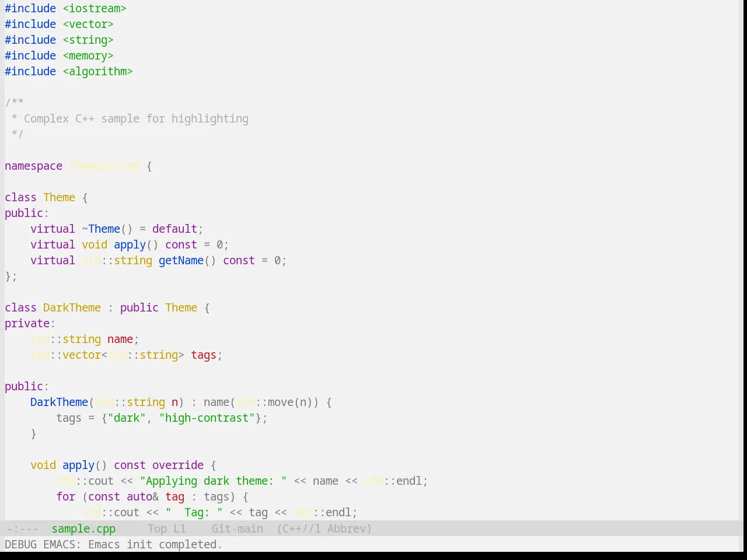This screenshot has width=747, height=560.
Task: Click the Git-main version control indicator
Action: (237, 528)
